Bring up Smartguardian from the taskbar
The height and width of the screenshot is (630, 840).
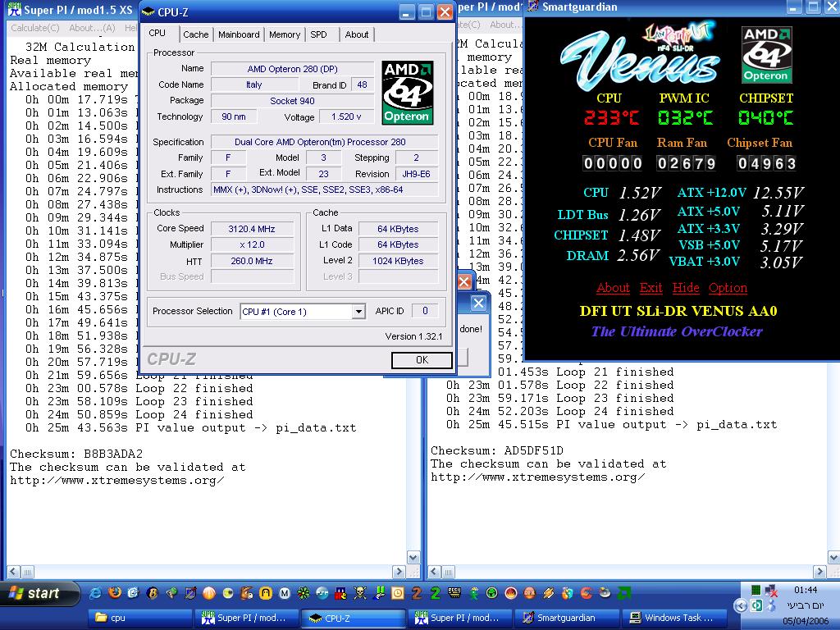click(x=568, y=618)
